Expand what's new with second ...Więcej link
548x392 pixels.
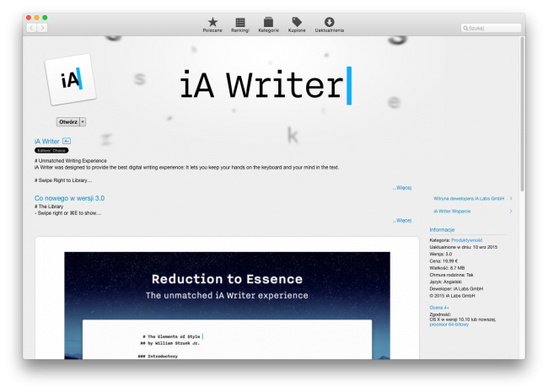coord(402,221)
